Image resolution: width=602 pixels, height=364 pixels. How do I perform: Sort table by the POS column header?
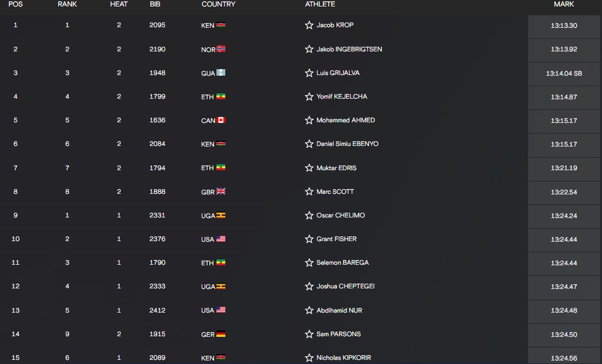[x=15, y=4]
